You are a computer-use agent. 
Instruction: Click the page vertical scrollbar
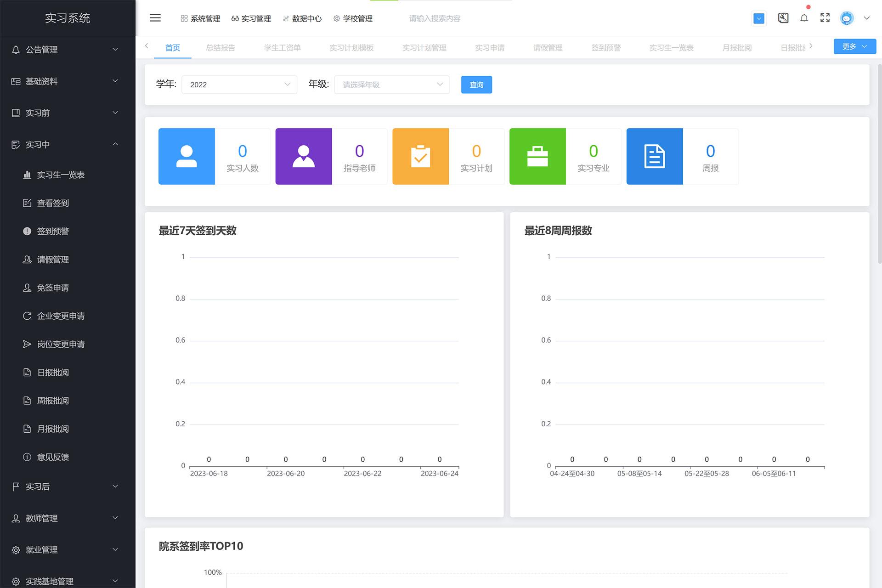pyautogui.click(x=880, y=163)
